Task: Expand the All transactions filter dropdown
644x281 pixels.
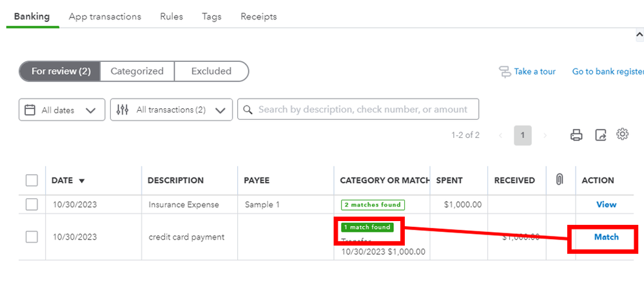Action: (x=171, y=110)
